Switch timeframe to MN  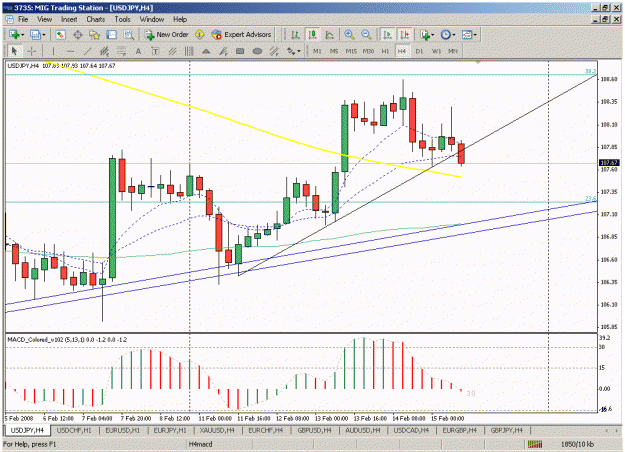coord(453,51)
